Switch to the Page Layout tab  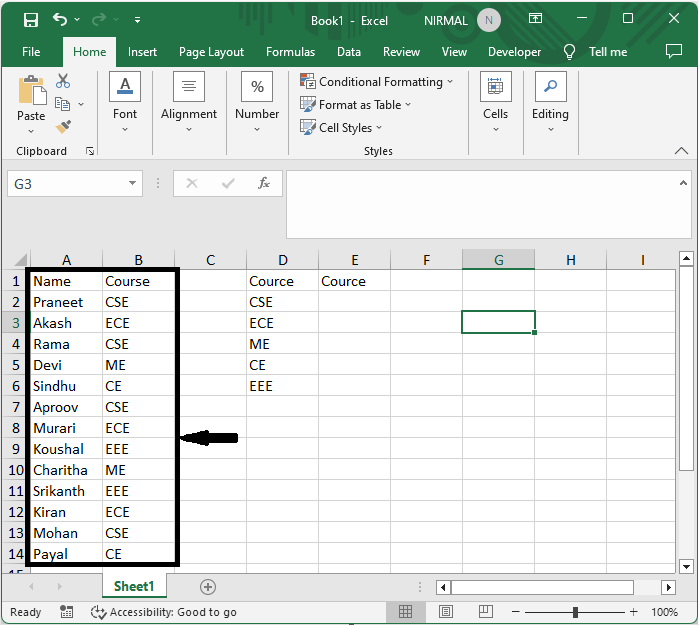click(x=211, y=52)
